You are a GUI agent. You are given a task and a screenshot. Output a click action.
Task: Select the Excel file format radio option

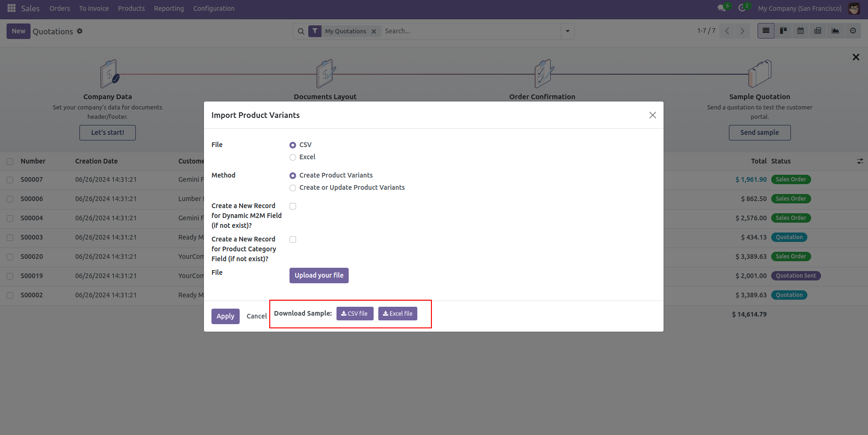click(x=293, y=157)
